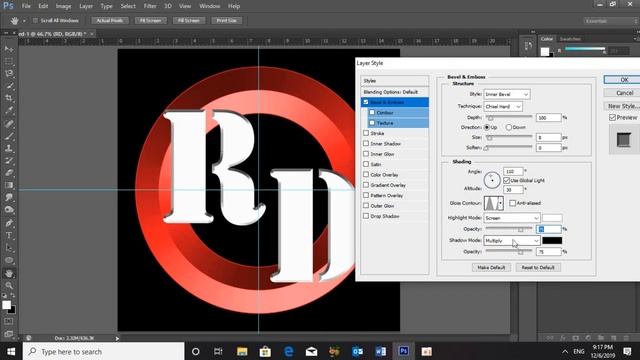
Task: Open the shadow mode black color swatch
Action: click(552, 240)
